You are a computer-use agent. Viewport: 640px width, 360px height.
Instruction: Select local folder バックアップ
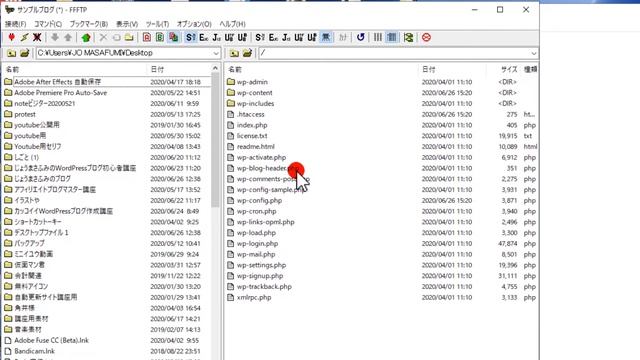click(x=29, y=244)
